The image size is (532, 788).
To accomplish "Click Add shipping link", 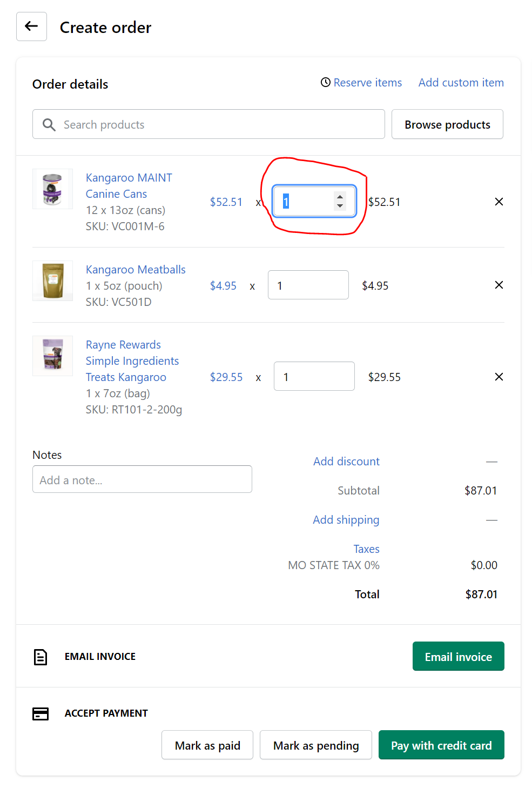I will pos(346,520).
